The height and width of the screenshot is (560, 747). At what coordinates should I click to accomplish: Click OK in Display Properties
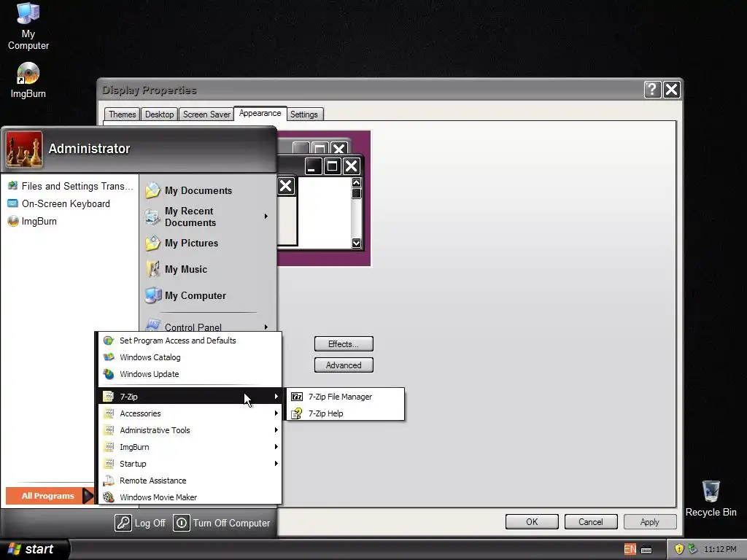pyautogui.click(x=532, y=522)
